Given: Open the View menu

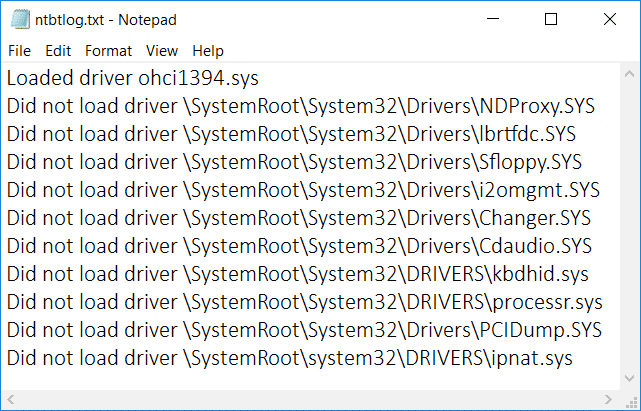Looking at the screenshot, I should tap(161, 50).
